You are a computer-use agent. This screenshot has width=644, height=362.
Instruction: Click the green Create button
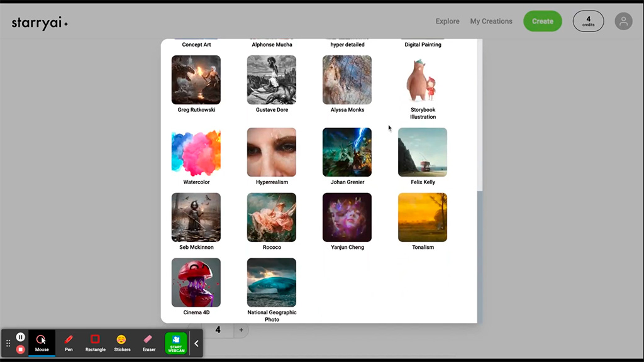tap(543, 21)
